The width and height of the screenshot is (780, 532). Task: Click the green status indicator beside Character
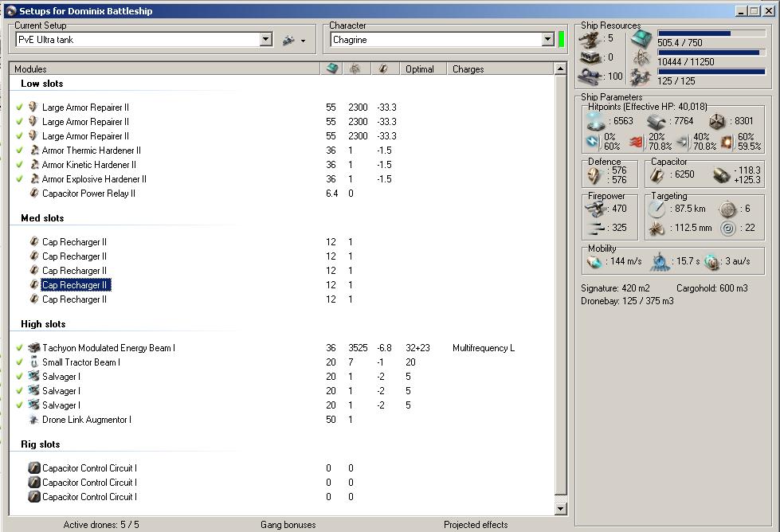point(561,39)
